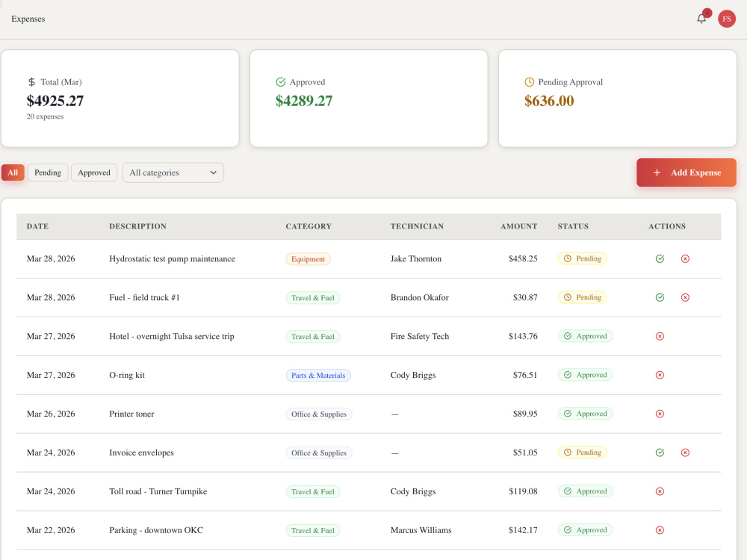This screenshot has width=747, height=560.
Task: Click the Description column header
Action: coord(137,226)
